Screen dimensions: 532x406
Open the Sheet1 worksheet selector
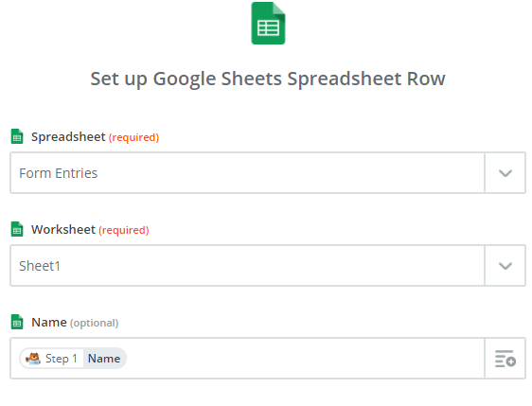click(x=247, y=266)
